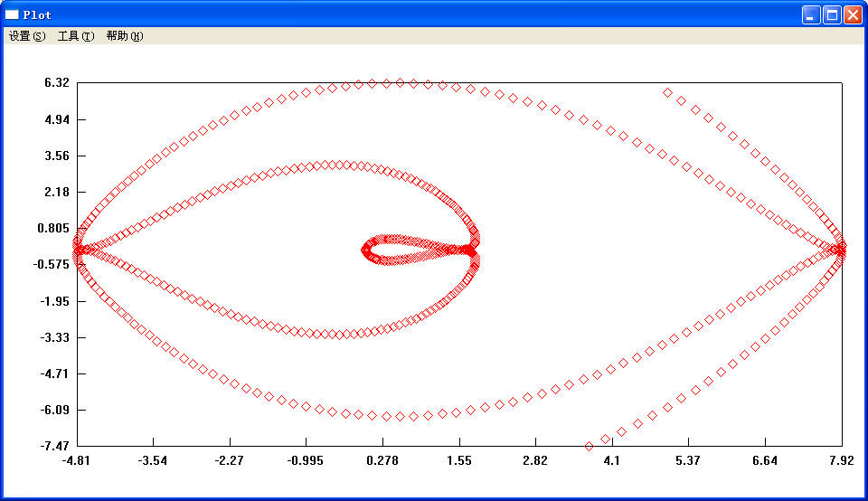Click y-axis label 3.56
This screenshot has height=501, width=868.
click(x=57, y=156)
